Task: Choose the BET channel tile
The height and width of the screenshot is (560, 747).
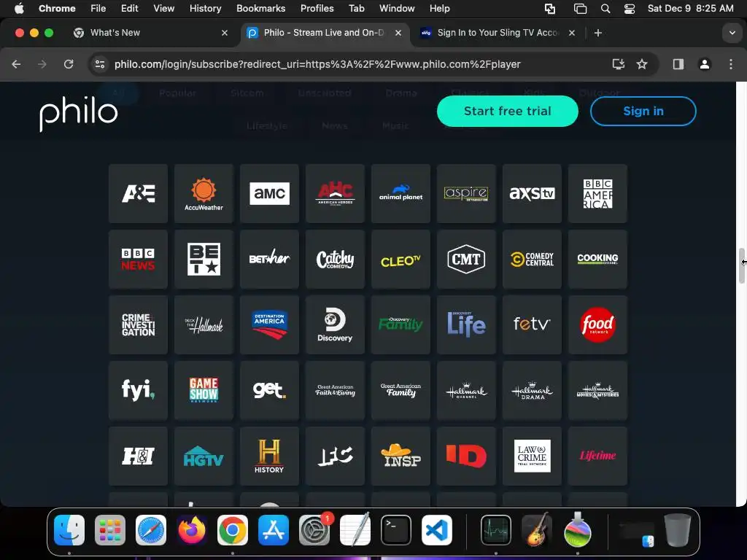Action: pos(204,259)
